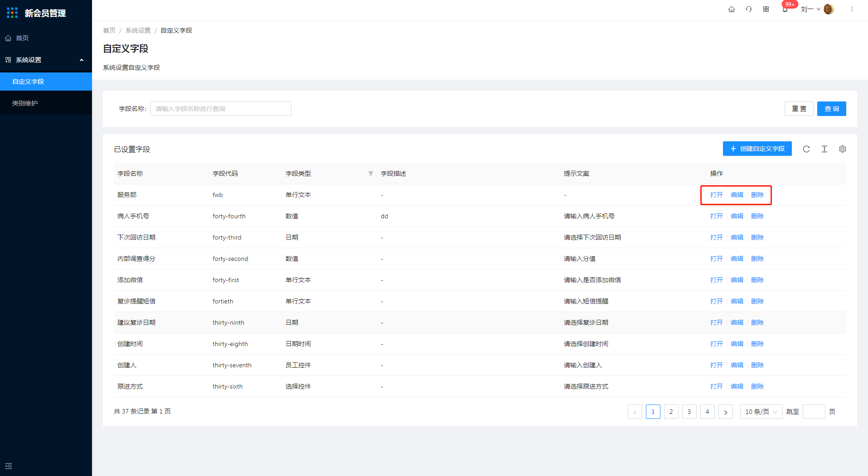Click 删除 for 复诊提醒短信 row

757,301
